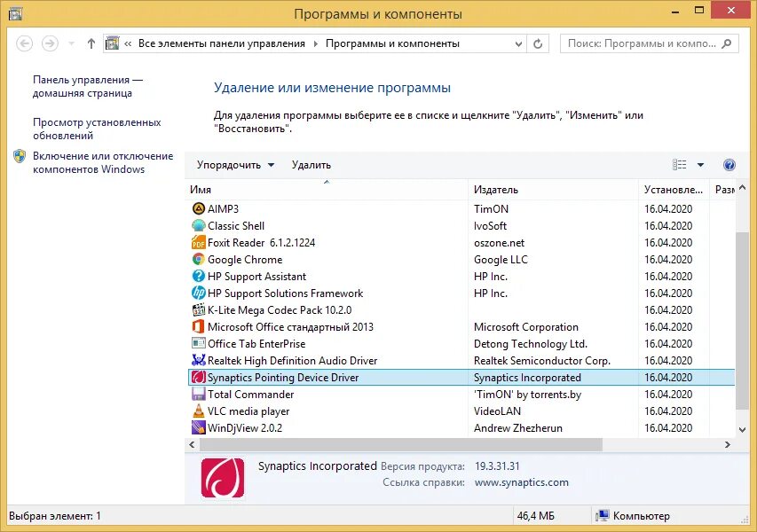Click the WinDjView icon

199,428
